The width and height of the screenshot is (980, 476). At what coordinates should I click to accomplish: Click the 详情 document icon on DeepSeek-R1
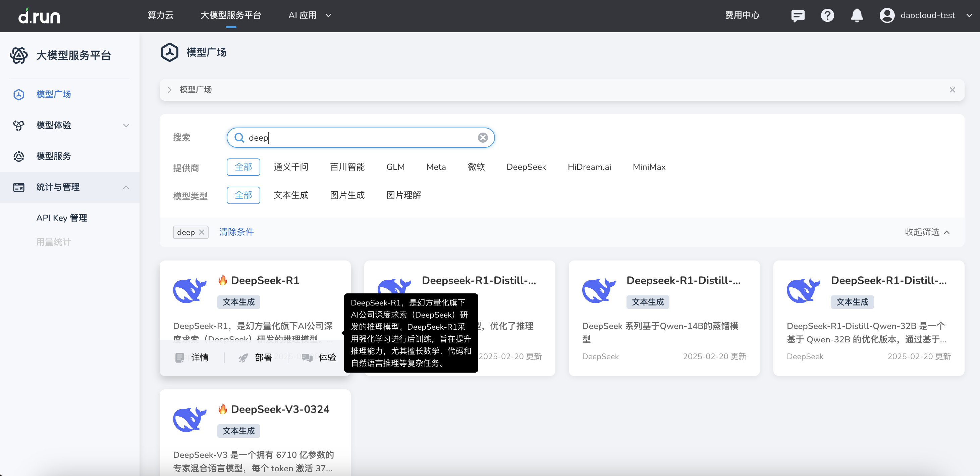click(x=179, y=358)
